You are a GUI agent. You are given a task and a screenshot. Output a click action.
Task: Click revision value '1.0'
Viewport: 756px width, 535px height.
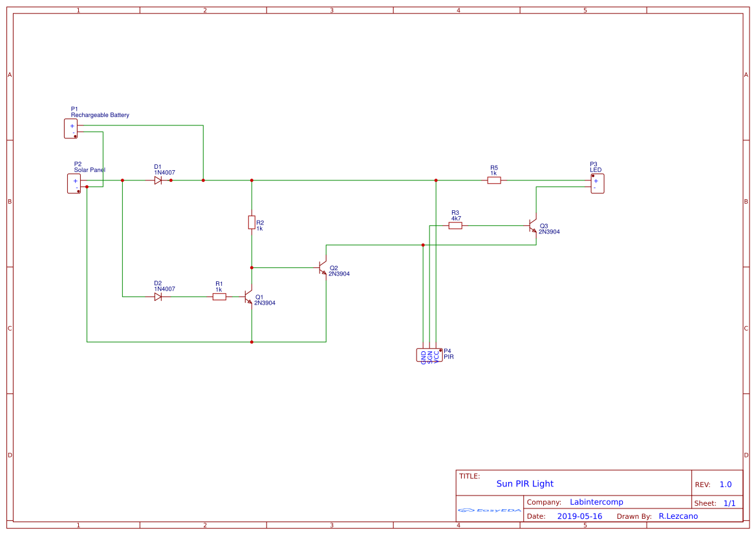pyautogui.click(x=726, y=485)
